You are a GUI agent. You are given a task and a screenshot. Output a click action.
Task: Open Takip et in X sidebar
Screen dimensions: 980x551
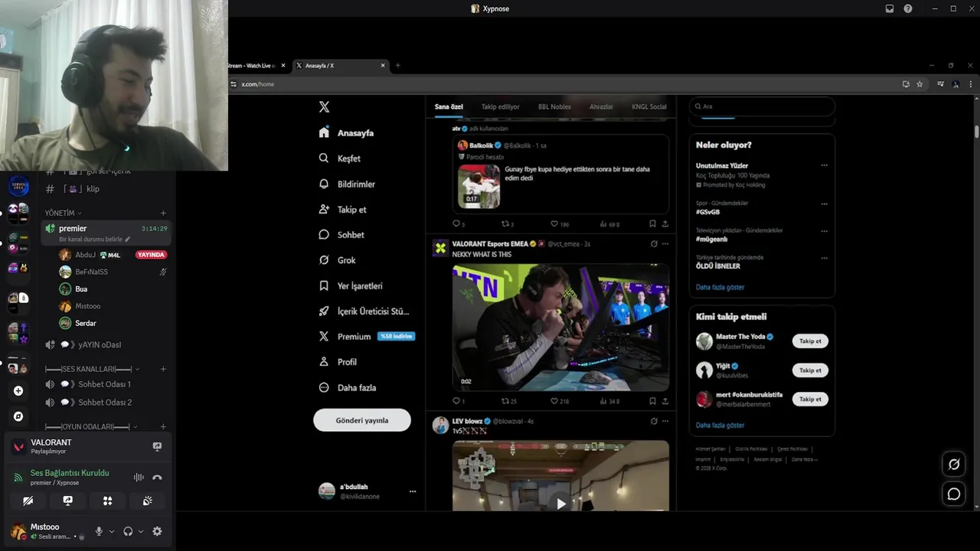342,210
